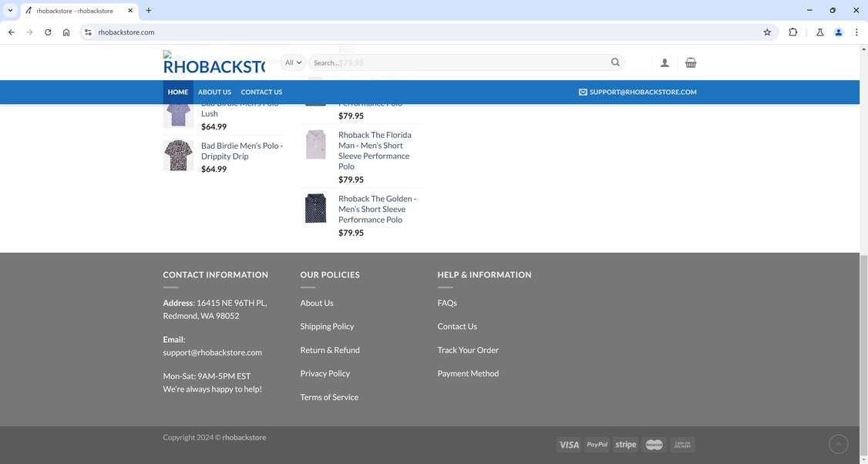The width and height of the screenshot is (868, 464).
Task: Click the RHOBACKSTORE logo
Action: click(x=214, y=62)
